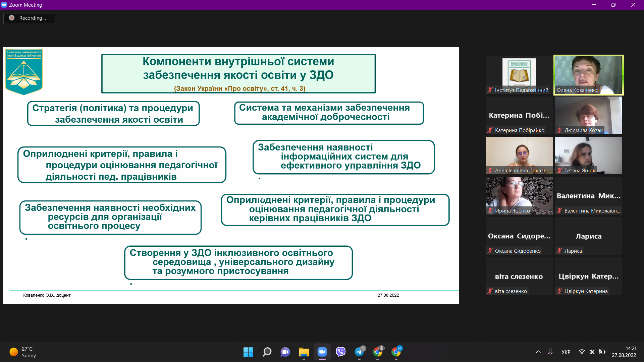Select Олена Коваленко video thumbnail
The height and width of the screenshot is (362, 644).
pyautogui.click(x=588, y=75)
